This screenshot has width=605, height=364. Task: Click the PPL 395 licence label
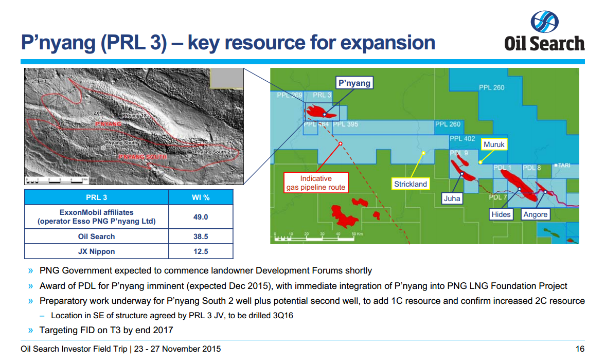click(x=345, y=124)
